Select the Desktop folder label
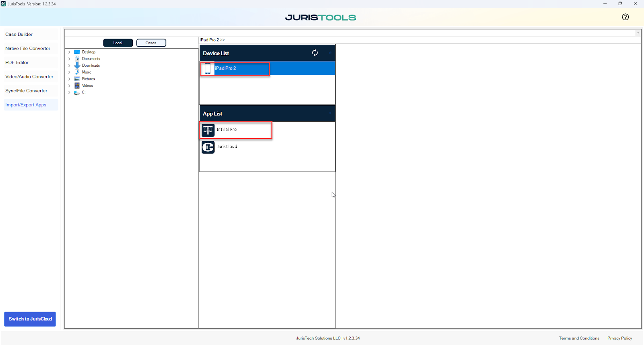This screenshot has height=345, width=644. click(89, 52)
